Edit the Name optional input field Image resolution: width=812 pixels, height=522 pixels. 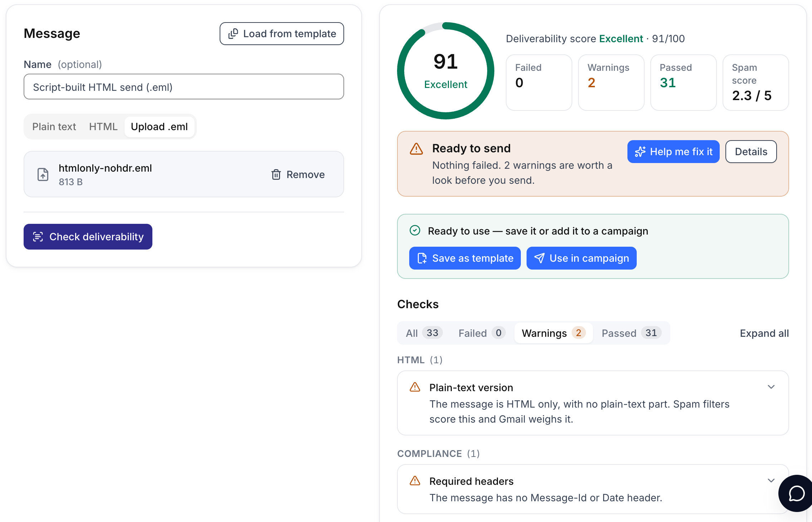click(x=184, y=87)
